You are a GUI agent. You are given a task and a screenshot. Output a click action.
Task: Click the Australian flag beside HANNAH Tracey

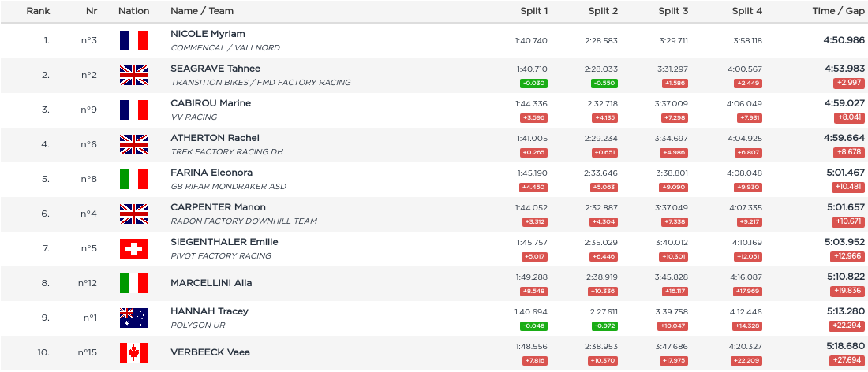tap(133, 318)
